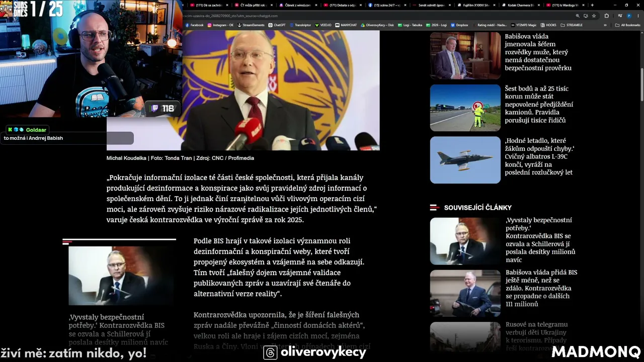Open sidebar related article 'Vyvstaly bezpečnostní potřeby'
644x362 pixels.
coord(540,240)
